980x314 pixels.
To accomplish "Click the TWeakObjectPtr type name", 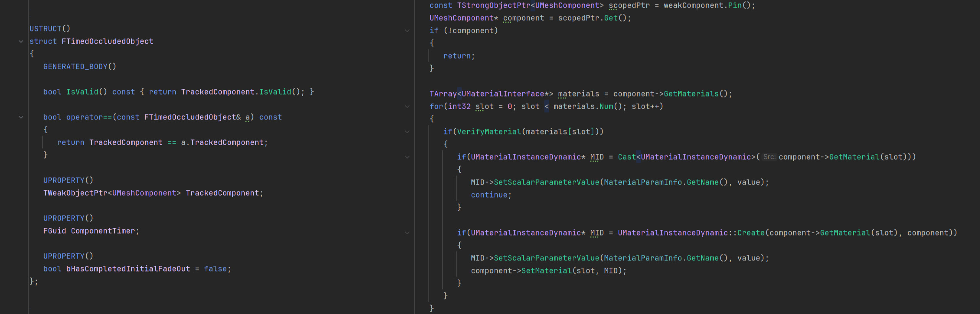I will pos(75,193).
